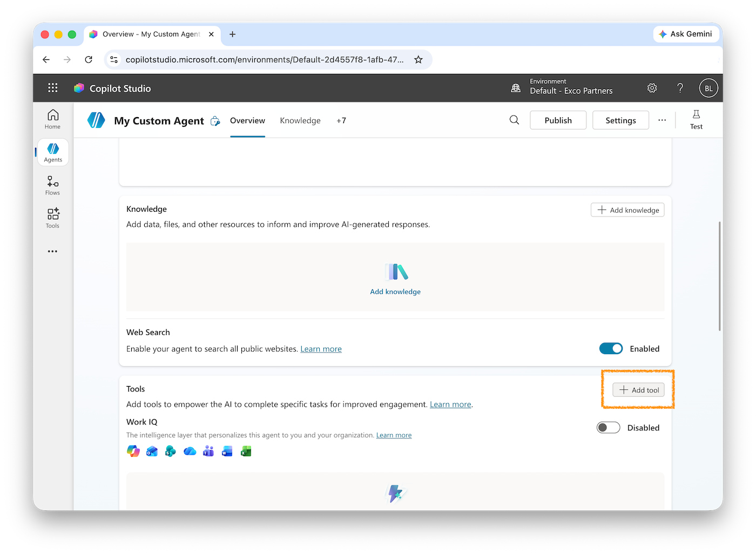Click the Add knowledge button
The width and height of the screenshot is (756, 554).
tap(627, 210)
